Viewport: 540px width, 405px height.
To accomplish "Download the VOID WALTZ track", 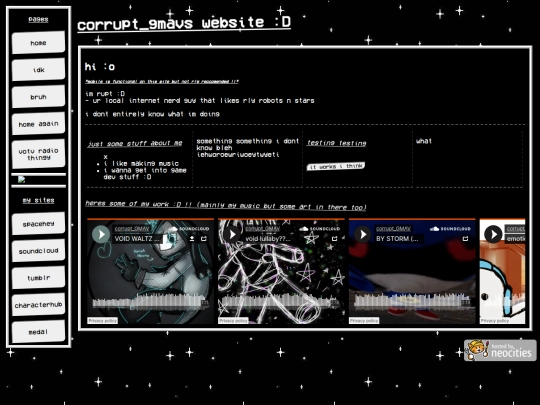I will (192, 238).
